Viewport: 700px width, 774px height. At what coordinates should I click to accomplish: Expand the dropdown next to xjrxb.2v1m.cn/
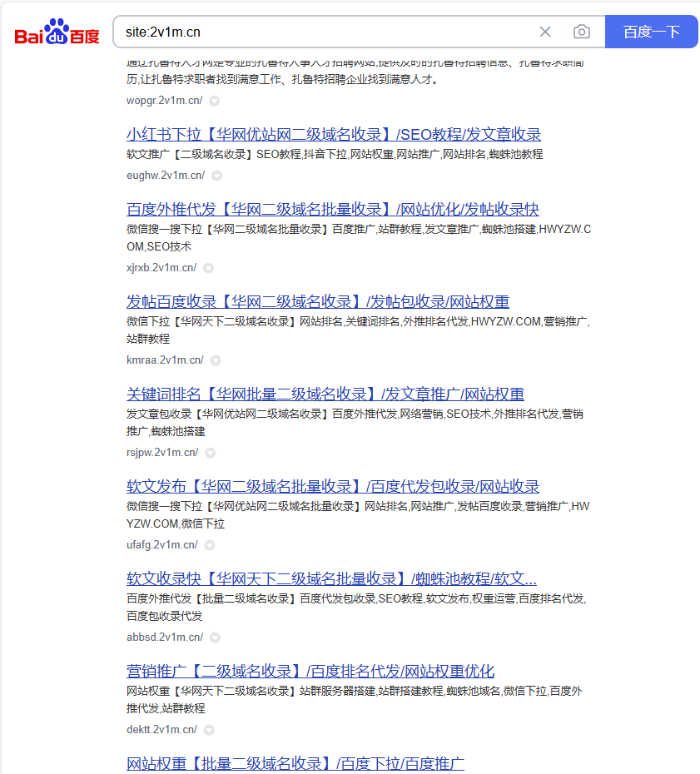209,268
